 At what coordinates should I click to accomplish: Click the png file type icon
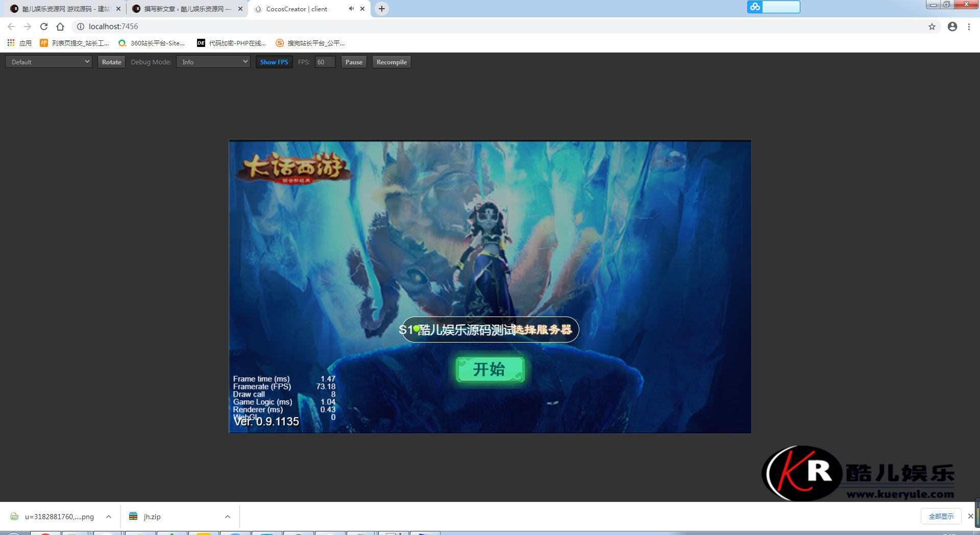click(14, 516)
